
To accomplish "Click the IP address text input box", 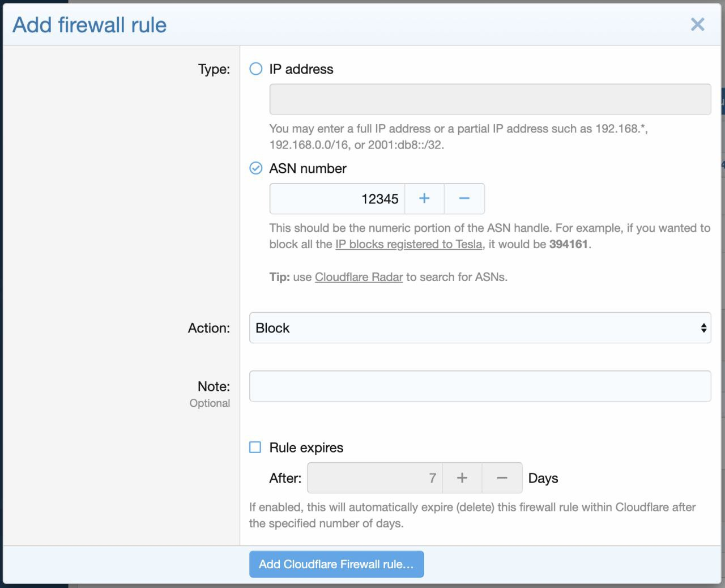I will 490,100.
